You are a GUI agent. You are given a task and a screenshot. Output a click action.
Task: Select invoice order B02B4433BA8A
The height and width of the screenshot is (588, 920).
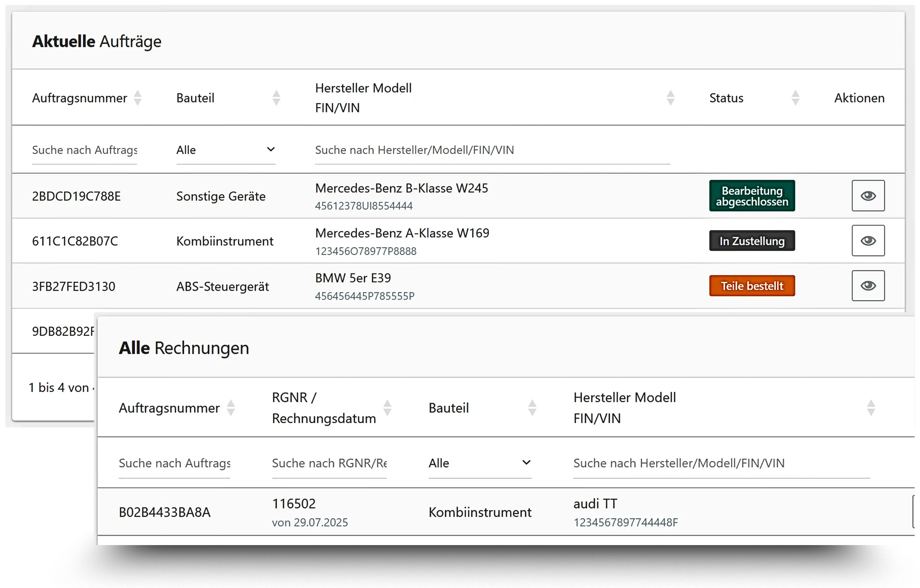[x=165, y=512]
